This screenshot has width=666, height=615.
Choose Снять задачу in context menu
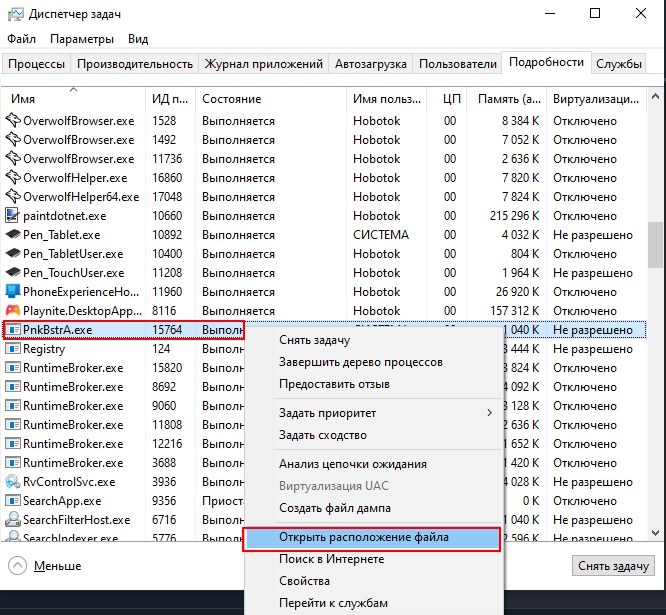click(374, 340)
